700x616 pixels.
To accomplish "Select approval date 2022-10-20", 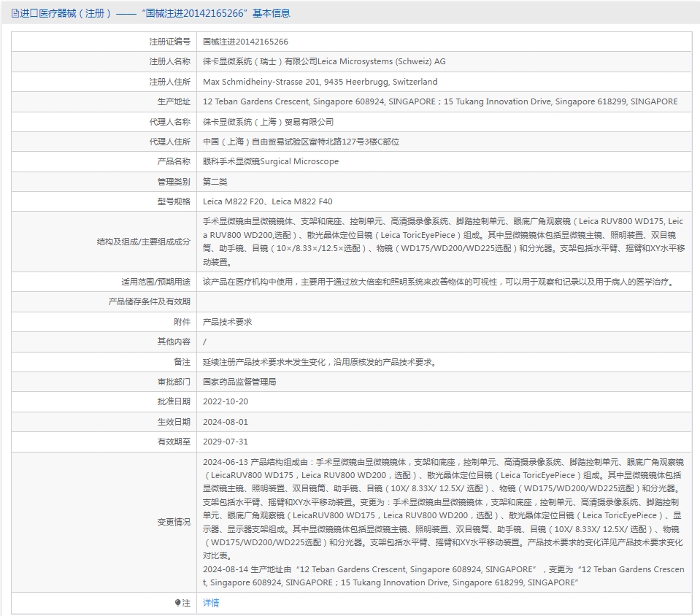I will pyautogui.click(x=226, y=401).
